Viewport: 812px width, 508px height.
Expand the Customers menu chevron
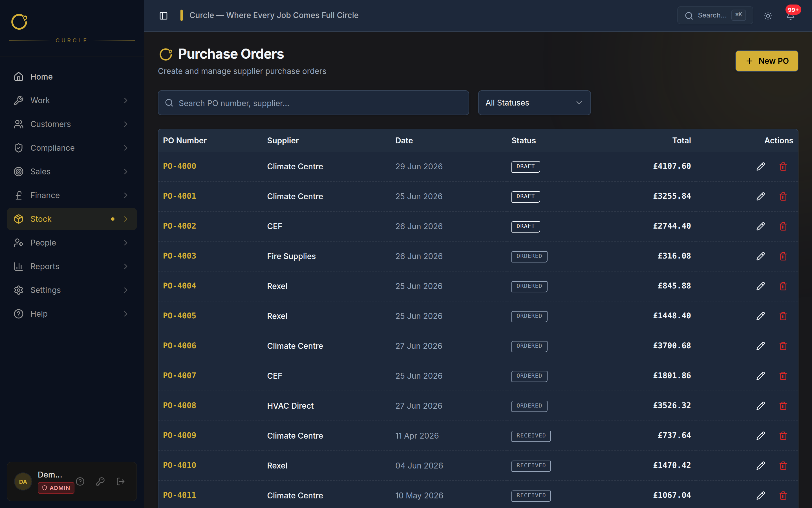(125, 124)
